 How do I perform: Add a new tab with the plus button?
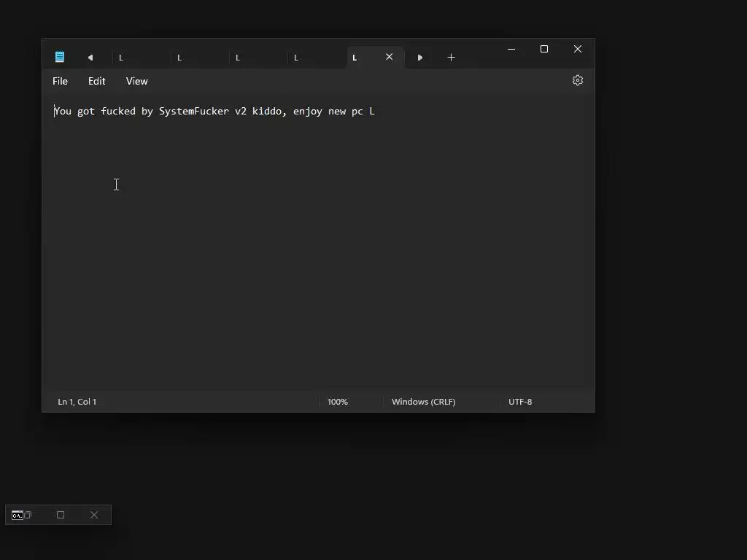click(451, 57)
